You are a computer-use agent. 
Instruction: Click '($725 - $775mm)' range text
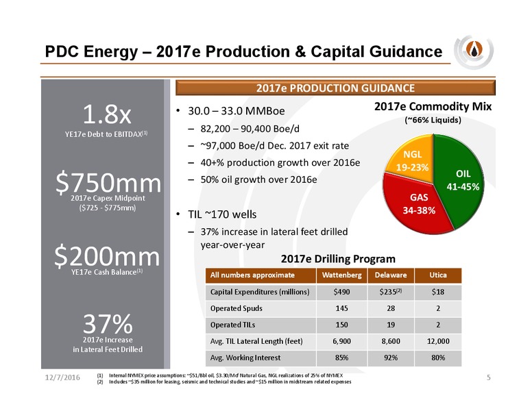coord(108,208)
